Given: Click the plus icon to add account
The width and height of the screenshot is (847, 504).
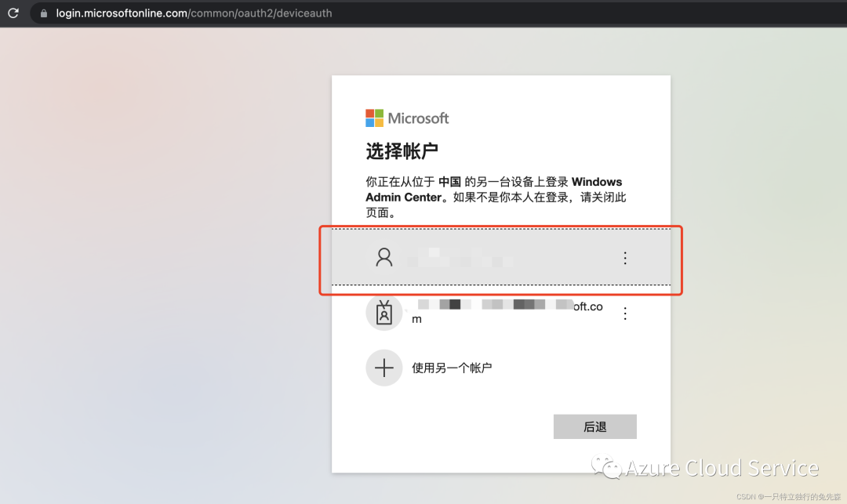Looking at the screenshot, I should coord(384,368).
